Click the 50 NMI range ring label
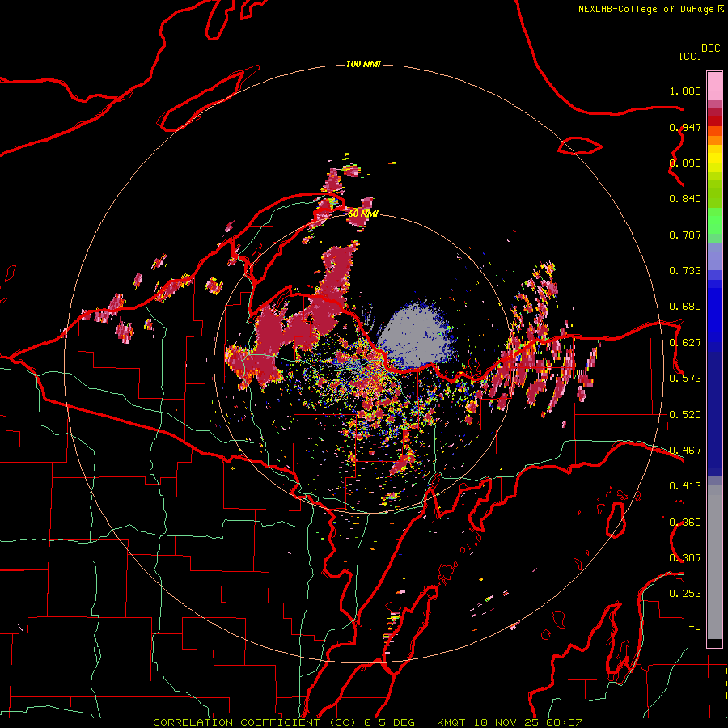 (363, 214)
